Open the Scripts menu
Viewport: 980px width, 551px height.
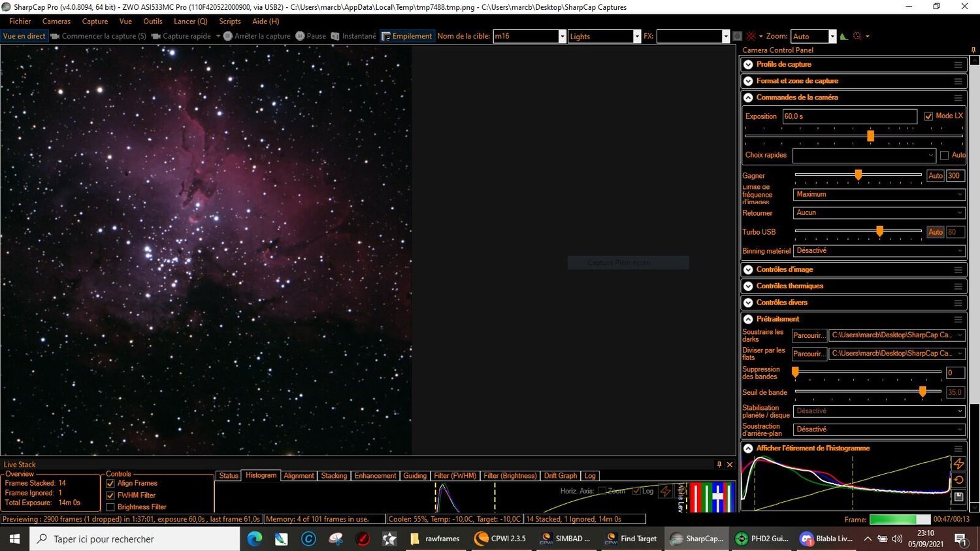230,22
